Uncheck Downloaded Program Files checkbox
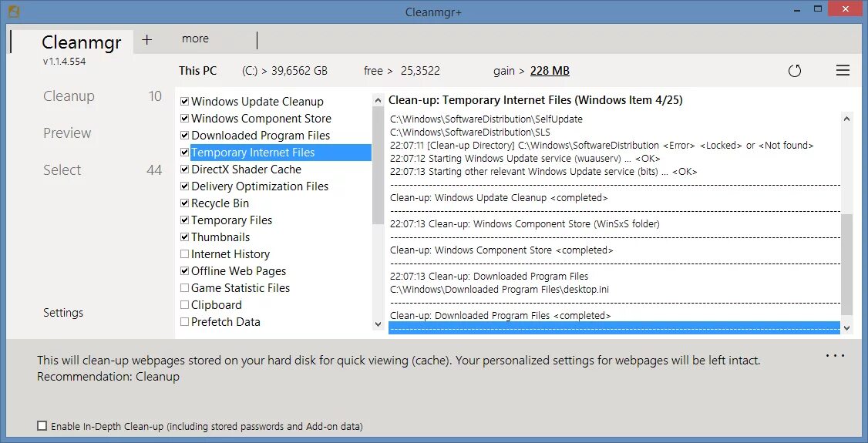This screenshot has height=443, width=868. (185, 136)
